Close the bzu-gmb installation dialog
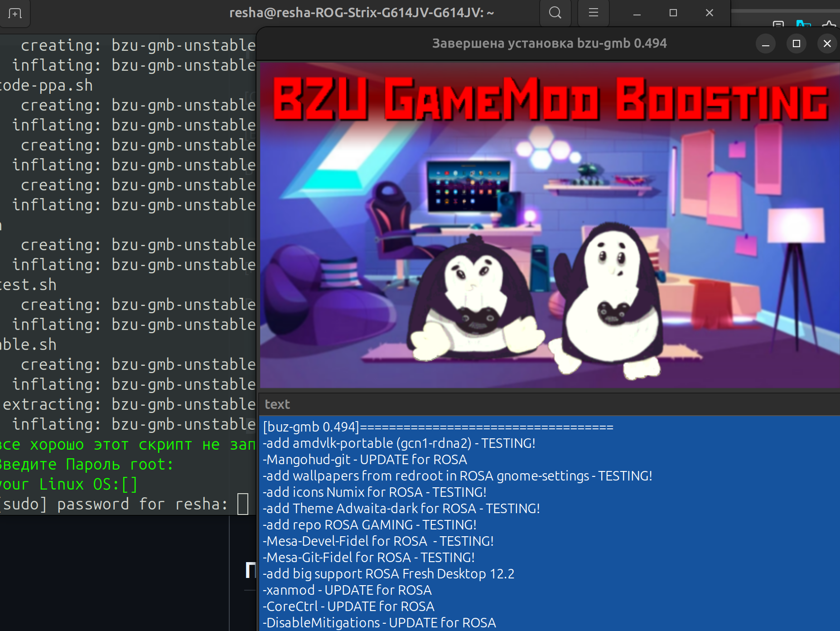Screen dimensions: 840x631 tap(827, 44)
